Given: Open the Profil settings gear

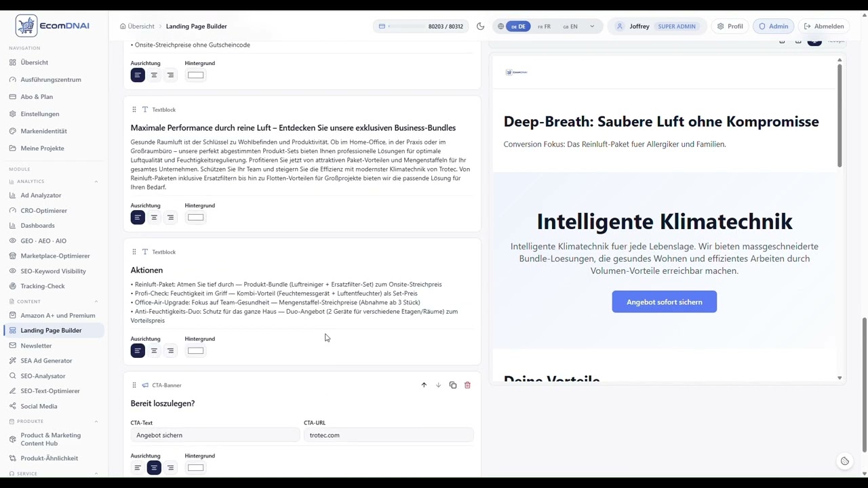Looking at the screenshot, I should click(730, 26).
